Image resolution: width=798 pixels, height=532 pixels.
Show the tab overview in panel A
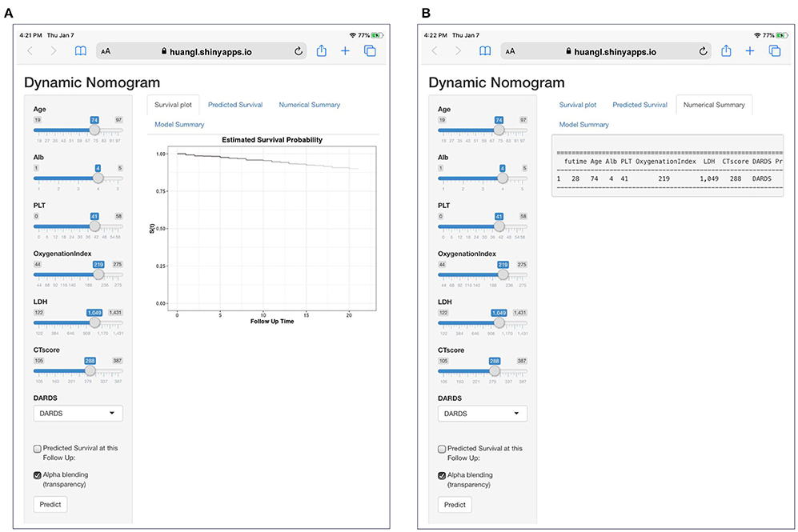click(x=370, y=51)
